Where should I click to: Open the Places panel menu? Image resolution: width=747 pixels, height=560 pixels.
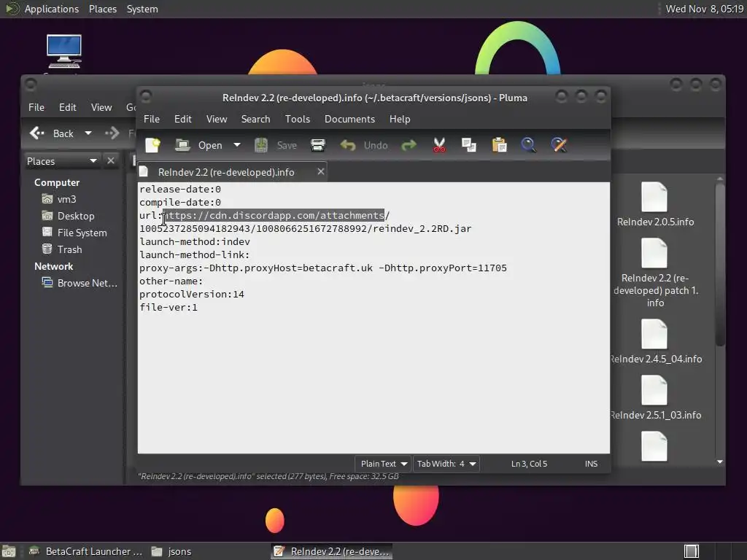click(102, 9)
